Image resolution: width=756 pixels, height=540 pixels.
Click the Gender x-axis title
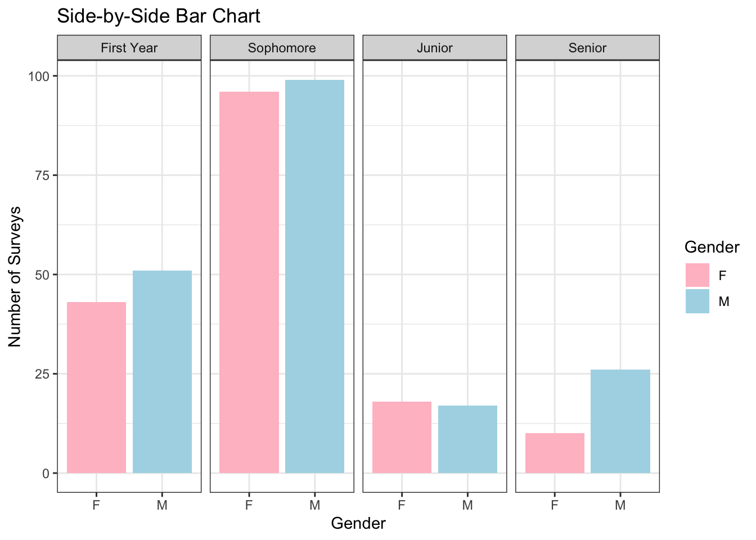click(x=358, y=524)
